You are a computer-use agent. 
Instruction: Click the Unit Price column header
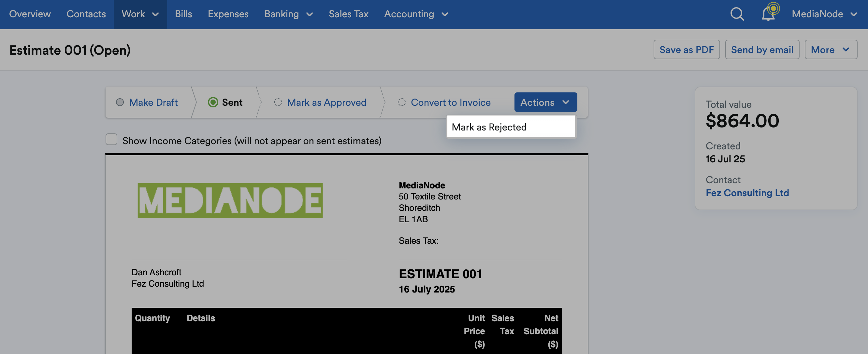pos(474,331)
